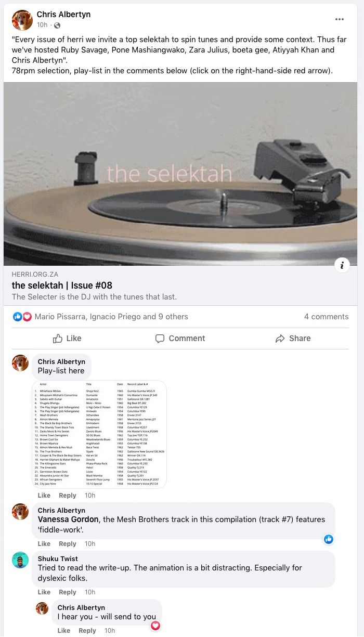Open the three-dot post options menu
364x637 pixels.
coord(340,19)
